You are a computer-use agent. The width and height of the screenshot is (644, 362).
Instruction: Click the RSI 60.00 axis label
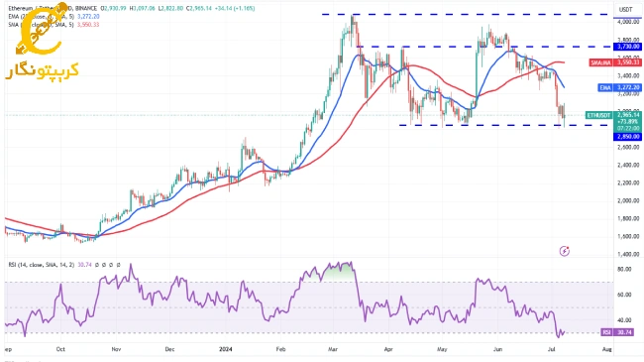tap(624, 295)
